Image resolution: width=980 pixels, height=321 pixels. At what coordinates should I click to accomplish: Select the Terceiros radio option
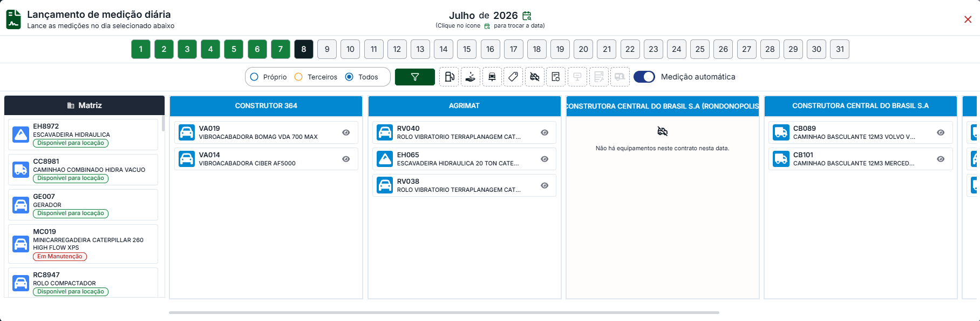coord(298,77)
